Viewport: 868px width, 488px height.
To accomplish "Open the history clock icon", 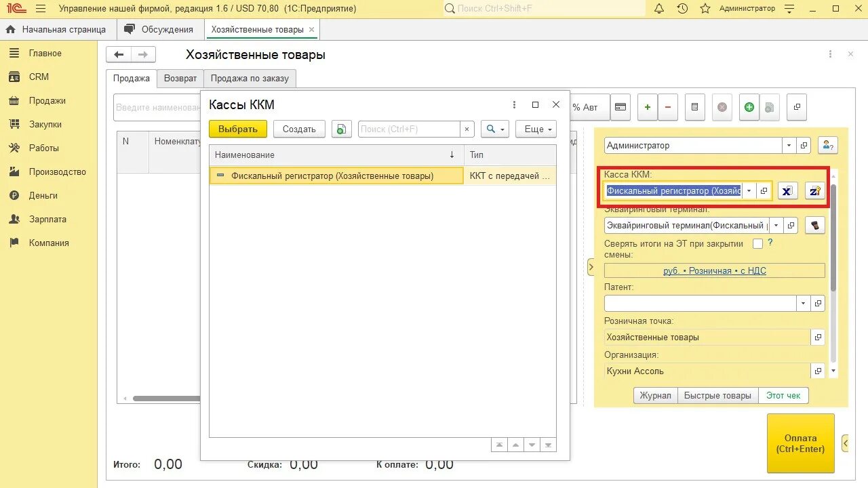I will (682, 9).
